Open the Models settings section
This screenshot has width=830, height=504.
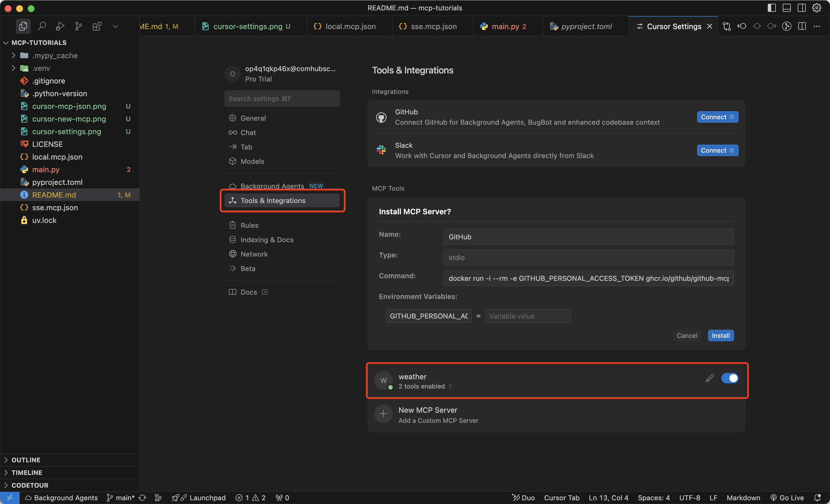252,161
